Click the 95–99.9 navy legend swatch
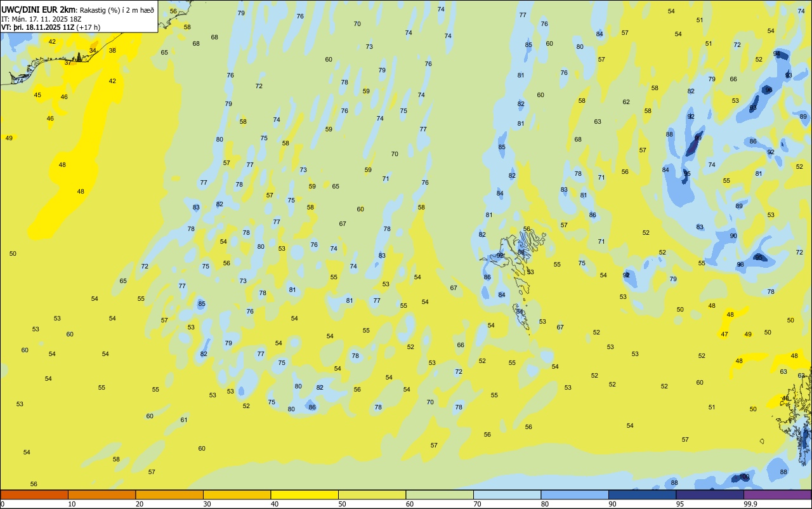Viewport: 812px width, 509px height. [x=710, y=494]
